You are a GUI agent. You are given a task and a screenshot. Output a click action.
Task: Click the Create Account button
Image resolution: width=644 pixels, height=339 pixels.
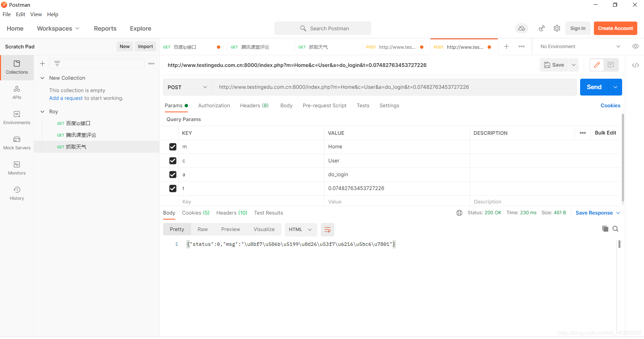pyautogui.click(x=615, y=29)
